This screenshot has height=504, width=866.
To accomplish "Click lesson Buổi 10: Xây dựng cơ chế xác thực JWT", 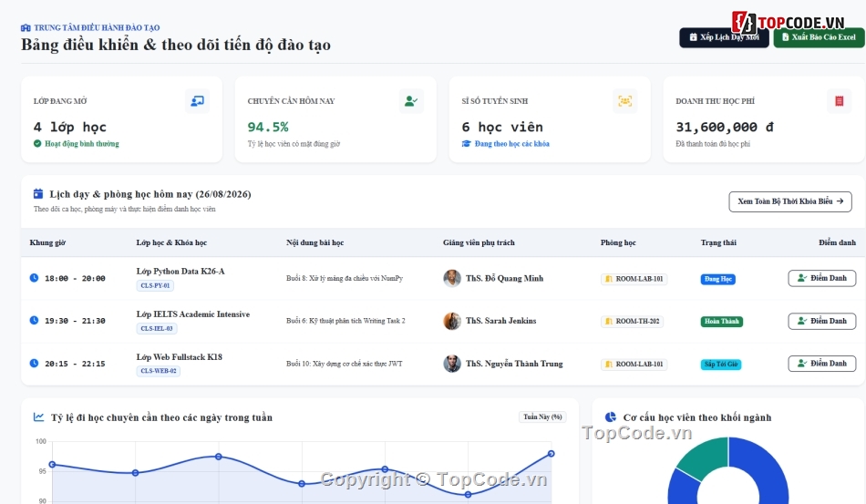I will (x=344, y=364).
